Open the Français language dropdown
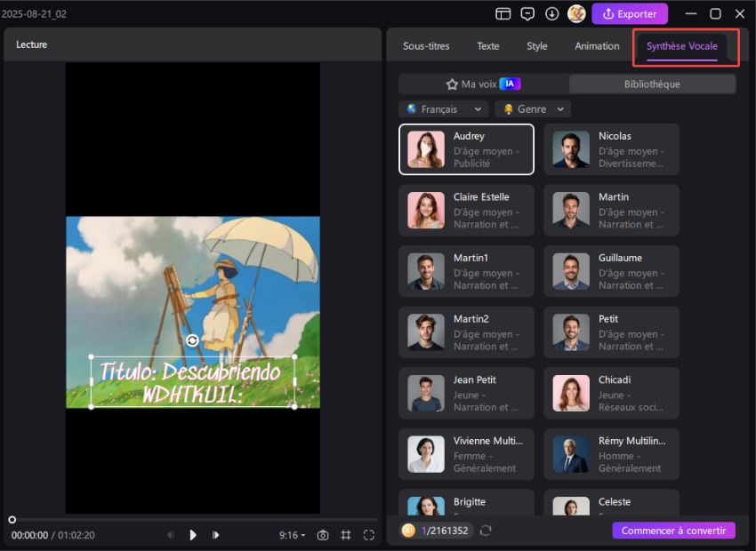 [443, 108]
